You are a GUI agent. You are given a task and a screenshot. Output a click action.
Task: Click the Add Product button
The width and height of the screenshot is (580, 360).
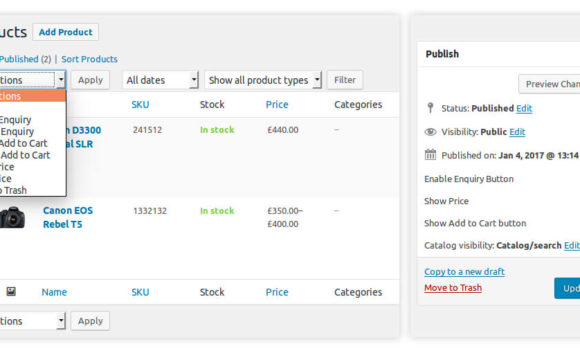[x=65, y=32]
